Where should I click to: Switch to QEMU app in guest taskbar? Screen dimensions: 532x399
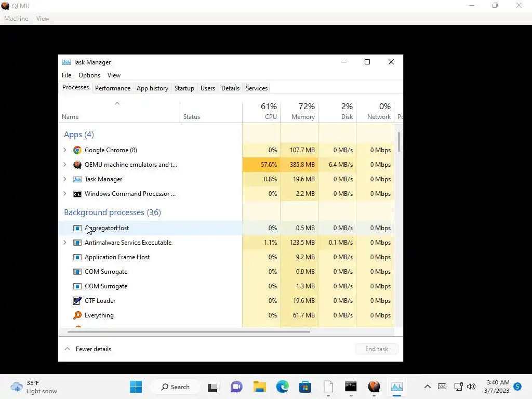click(374, 387)
